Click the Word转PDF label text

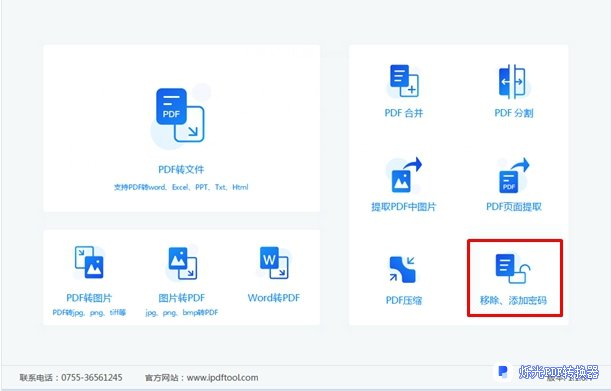(274, 298)
